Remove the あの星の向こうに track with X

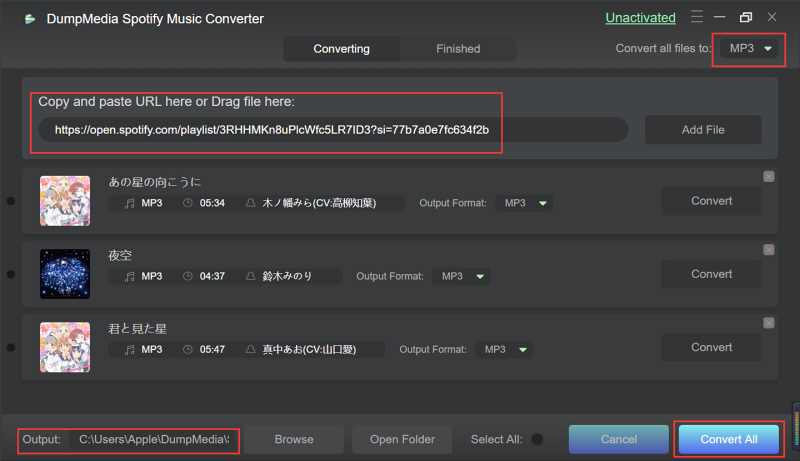tap(768, 176)
